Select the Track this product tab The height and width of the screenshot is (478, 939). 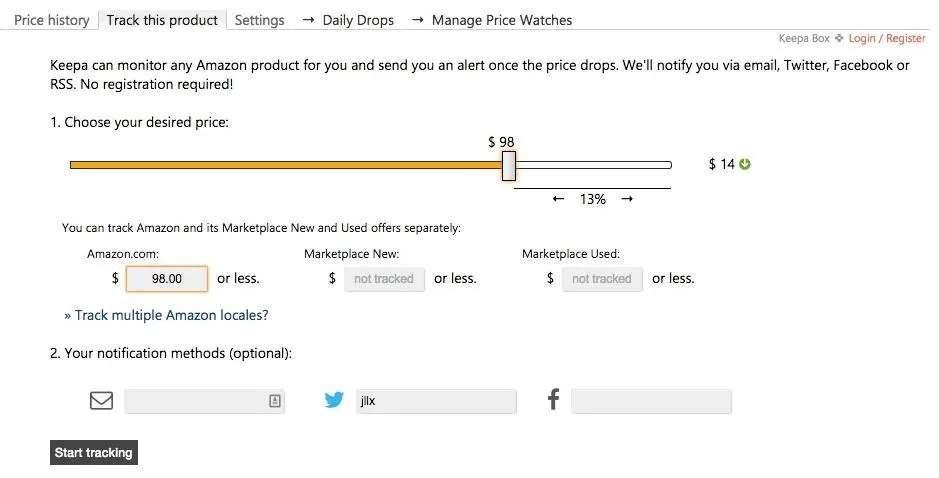point(162,20)
